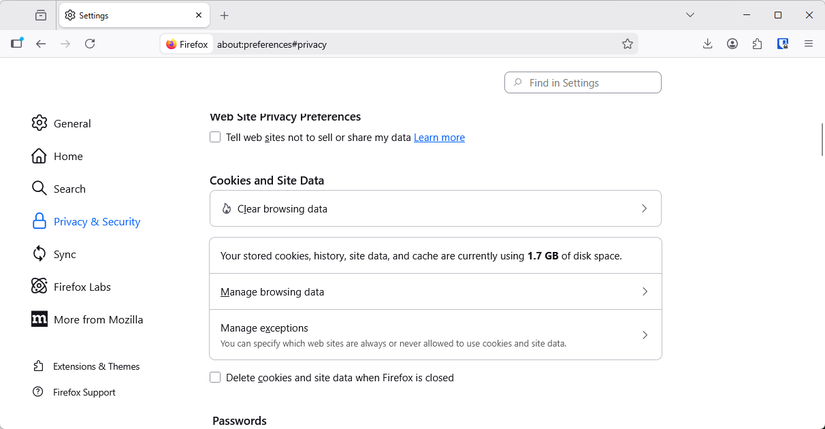Viewport: 825px width, 429px height.
Task: Open Clear browsing data
Action: [435, 208]
